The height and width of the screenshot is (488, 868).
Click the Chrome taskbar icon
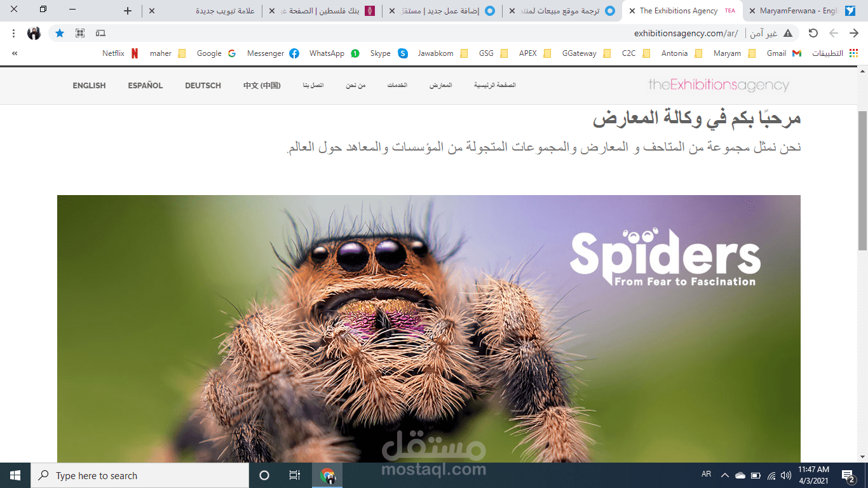click(327, 475)
